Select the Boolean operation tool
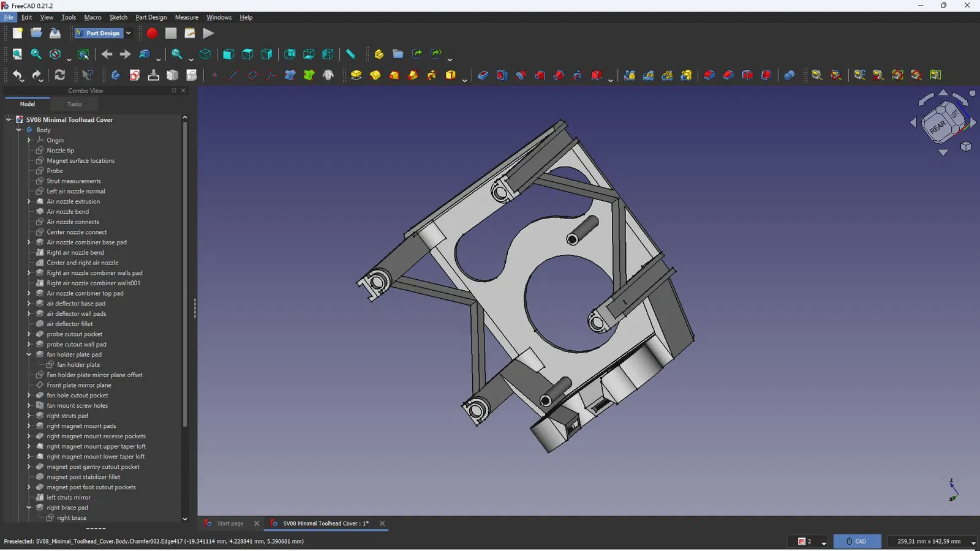Image resolution: width=980 pixels, height=551 pixels. click(x=790, y=75)
